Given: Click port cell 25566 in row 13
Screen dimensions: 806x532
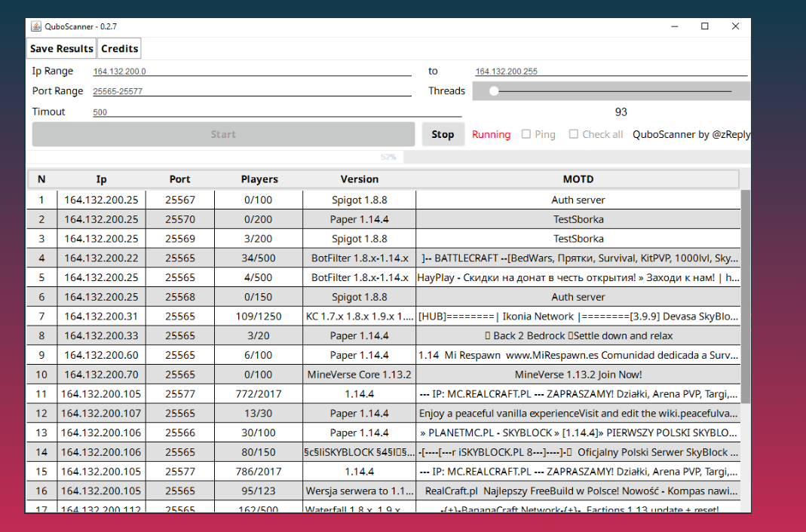Looking at the screenshot, I should 180,433.
